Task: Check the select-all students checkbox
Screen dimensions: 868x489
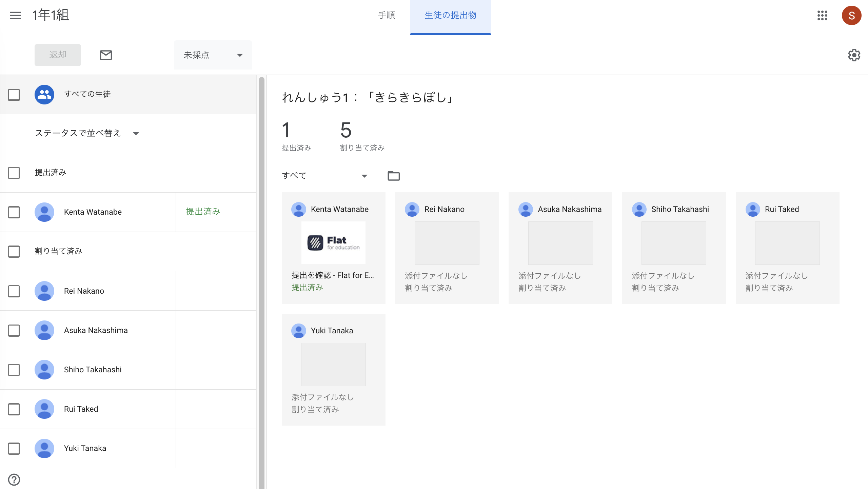Action: 14,95
